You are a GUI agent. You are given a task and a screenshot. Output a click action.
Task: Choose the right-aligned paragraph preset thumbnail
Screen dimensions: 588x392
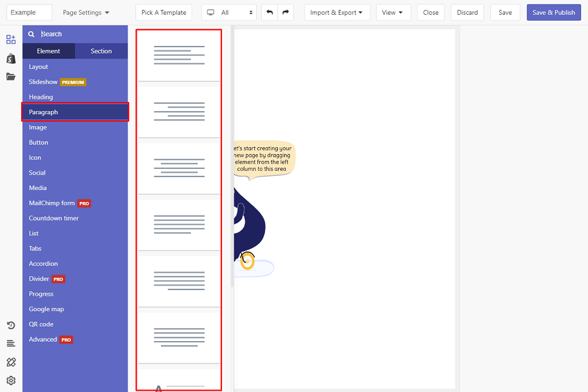click(x=179, y=112)
